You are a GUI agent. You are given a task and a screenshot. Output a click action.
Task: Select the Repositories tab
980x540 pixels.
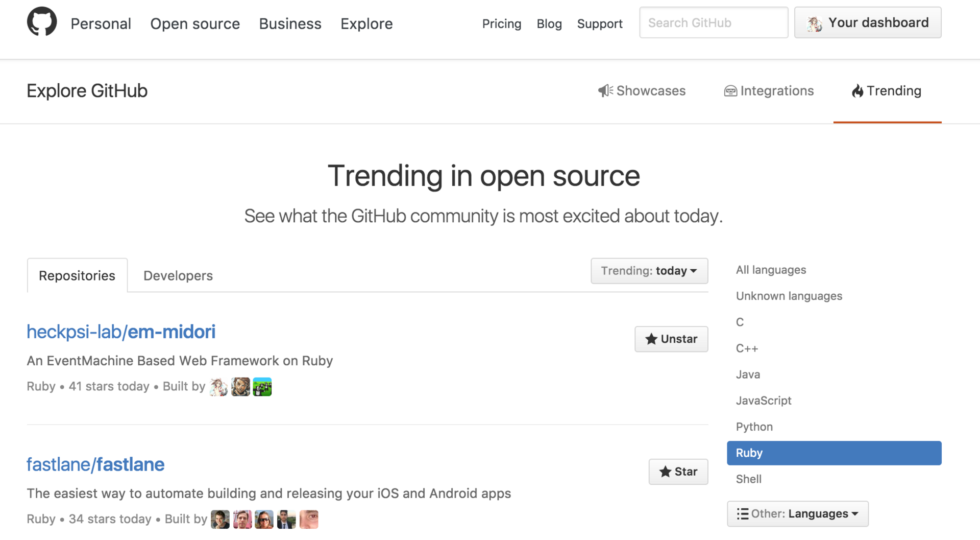tap(77, 275)
